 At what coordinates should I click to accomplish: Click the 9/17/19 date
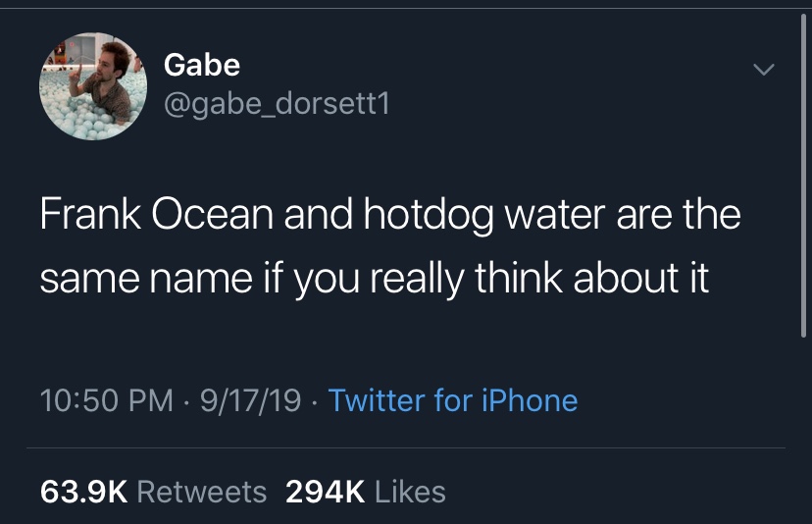click(249, 400)
